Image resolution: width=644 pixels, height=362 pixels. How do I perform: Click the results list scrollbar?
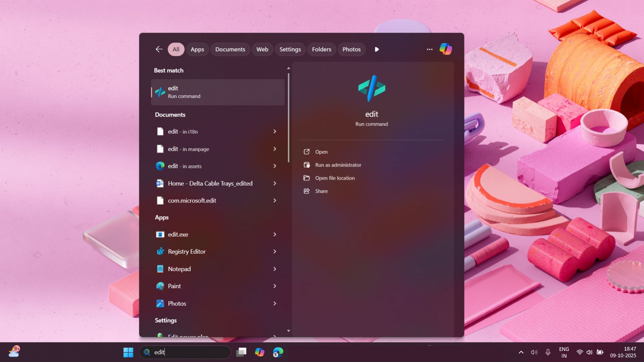[288, 117]
